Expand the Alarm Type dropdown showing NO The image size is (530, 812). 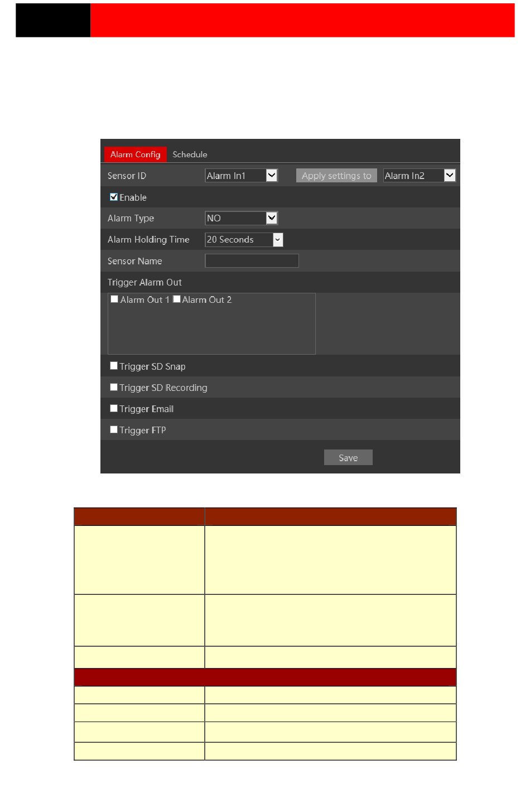(242, 218)
